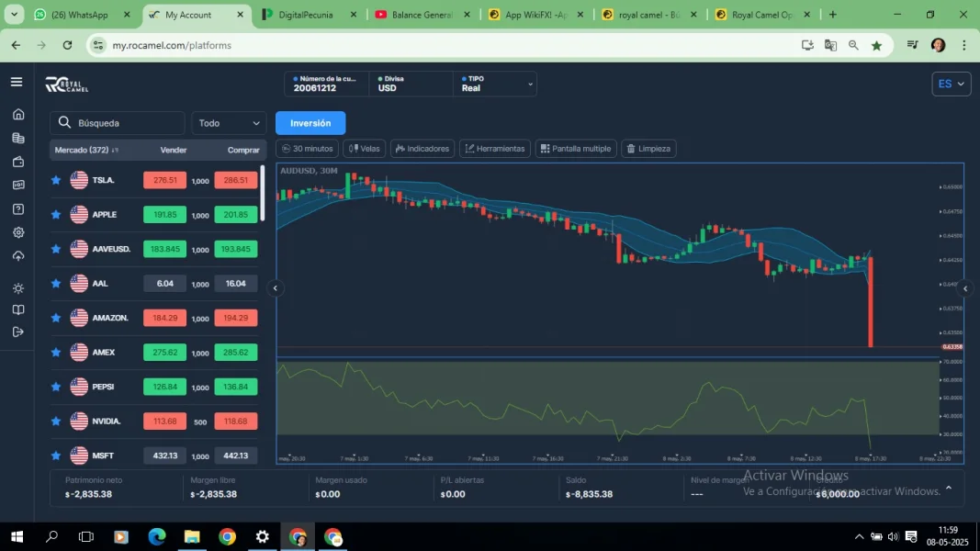Click the market list vertical scrollbar
Screen dimensions: 980x551
tap(264, 193)
